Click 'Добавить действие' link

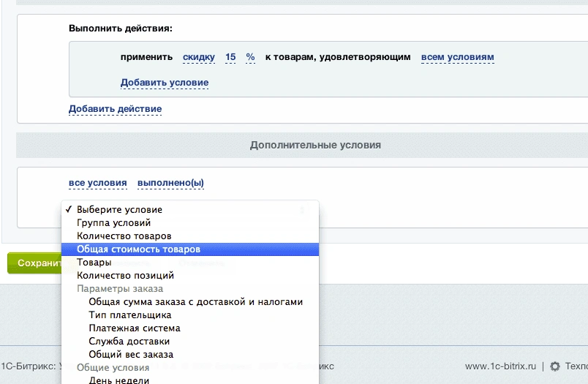(115, 109)
